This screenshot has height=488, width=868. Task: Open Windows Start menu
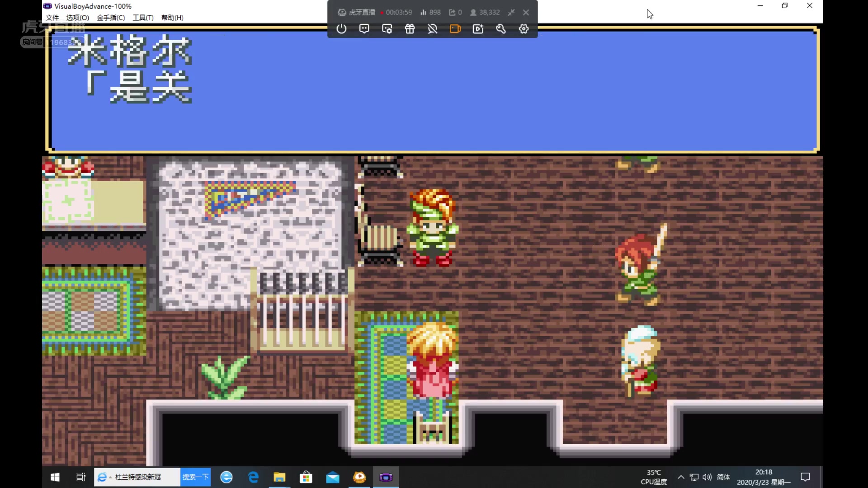point(55,477)
